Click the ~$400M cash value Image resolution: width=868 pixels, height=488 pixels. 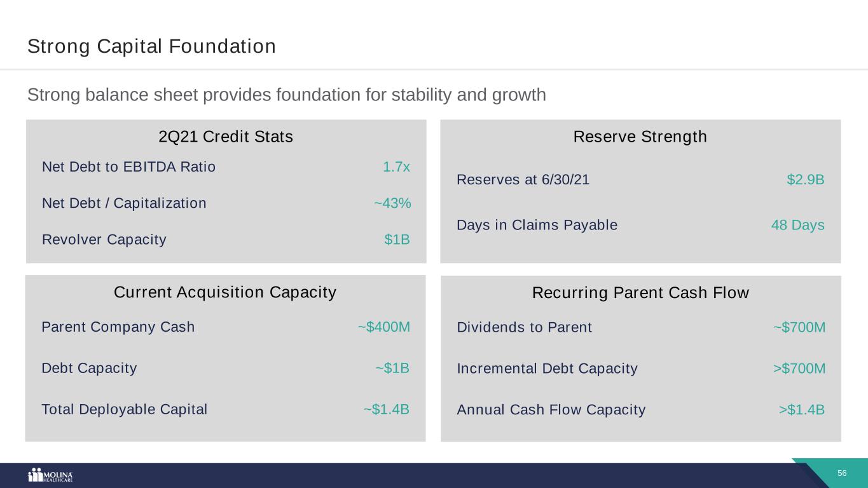tap(383, 327)
